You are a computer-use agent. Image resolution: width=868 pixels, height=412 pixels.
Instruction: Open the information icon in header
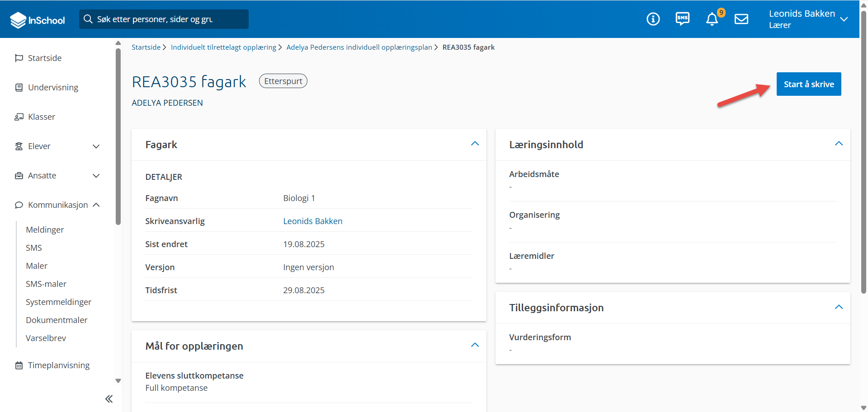click(653, 19)
